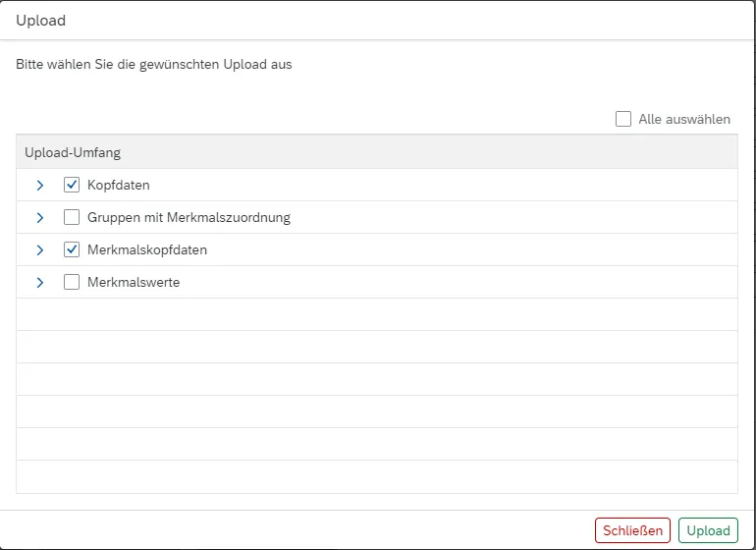Viewport: 756px width, 550px height.
Task: Select the Gruppen mit Merkmalszuordnung label
Action: point(189,217)
